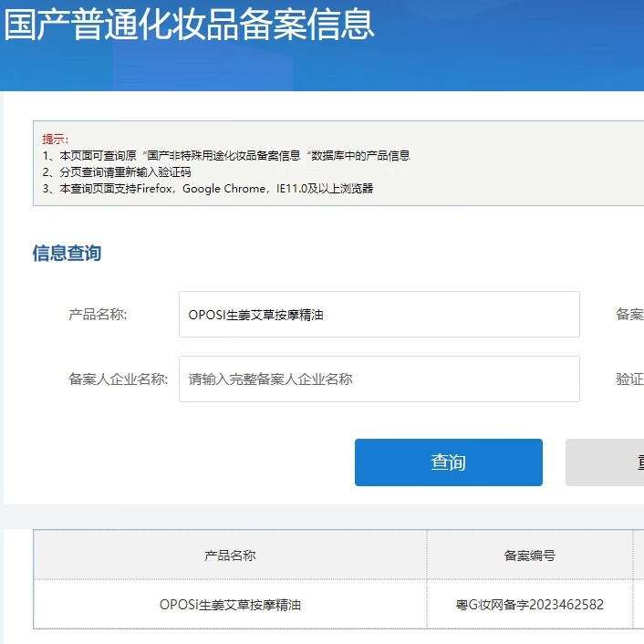Click the hint line about 分页查询 and 验证码
644x644 pixels.
point(117,172)
